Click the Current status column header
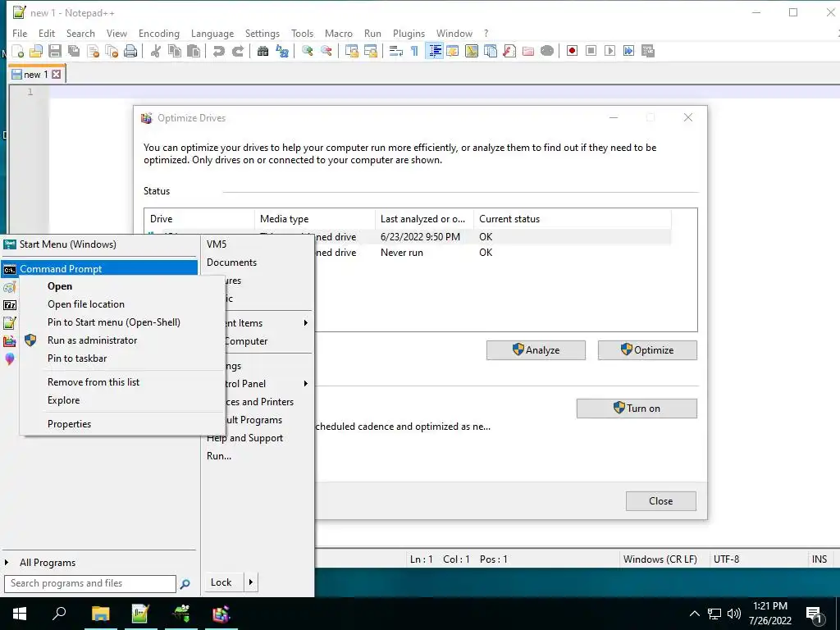This screenshot has width=840, height=630. coord(572,219)
